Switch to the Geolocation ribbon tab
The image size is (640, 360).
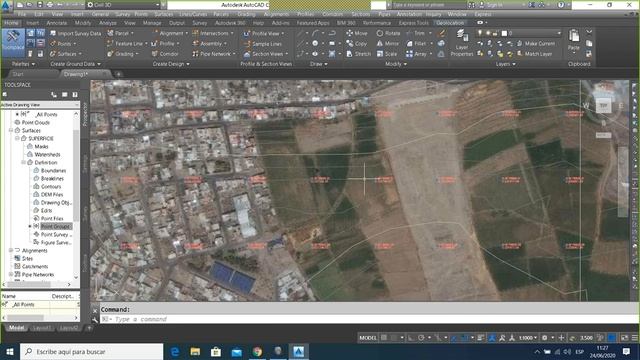(450, 23)
